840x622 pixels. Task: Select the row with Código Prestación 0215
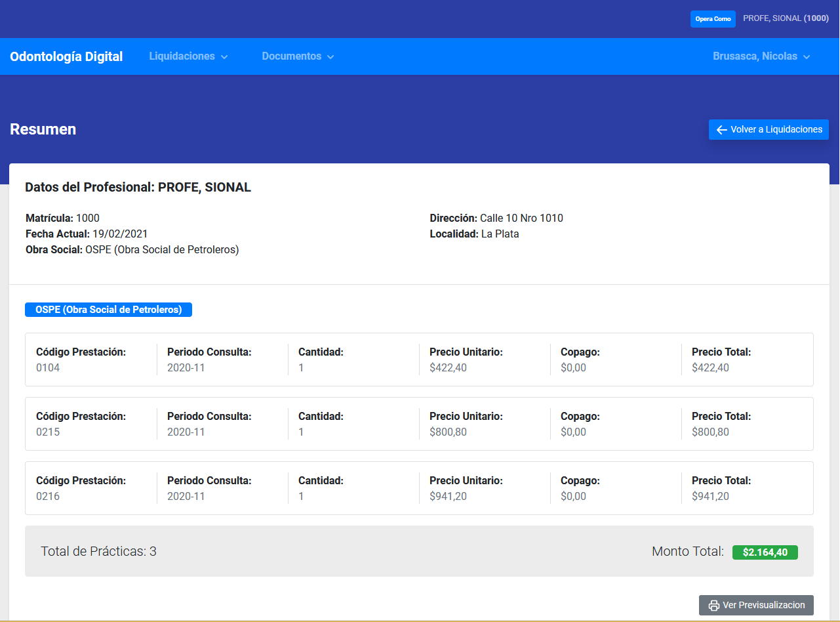coord(419,424)
